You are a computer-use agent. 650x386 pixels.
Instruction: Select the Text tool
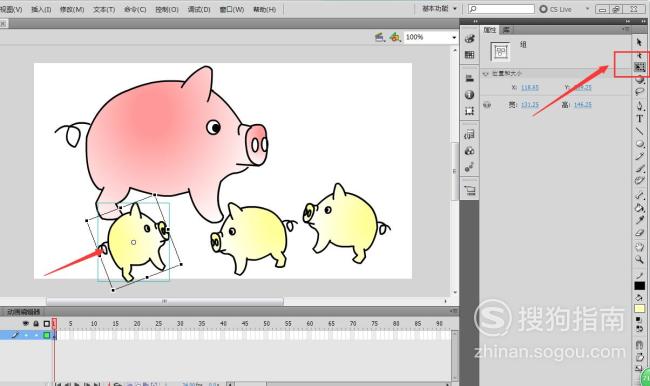pyautogui.click(x=639, y=119)
